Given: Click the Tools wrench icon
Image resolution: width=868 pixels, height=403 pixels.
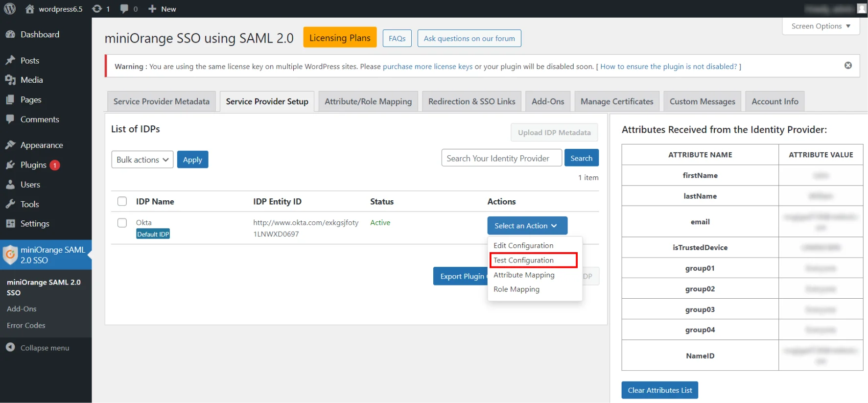Looking at the screenshot, I should (x=10, y=204).
